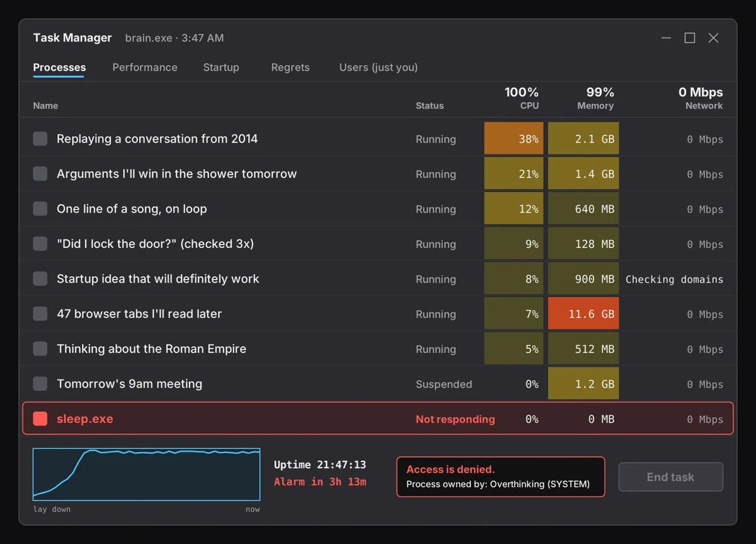Toggle the red sleep.exe checkbox
The width and height of the screenshot is (756, 544).
tap(40, 419)
